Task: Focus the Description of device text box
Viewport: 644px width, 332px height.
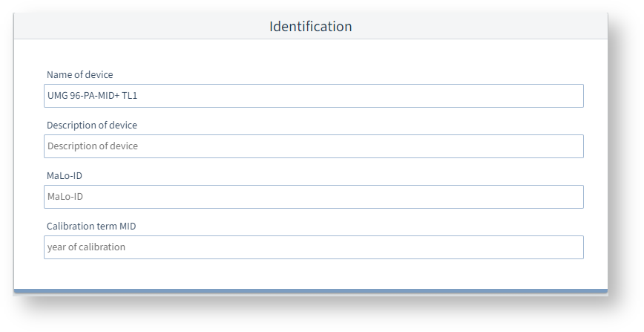Action: (313, 146)
